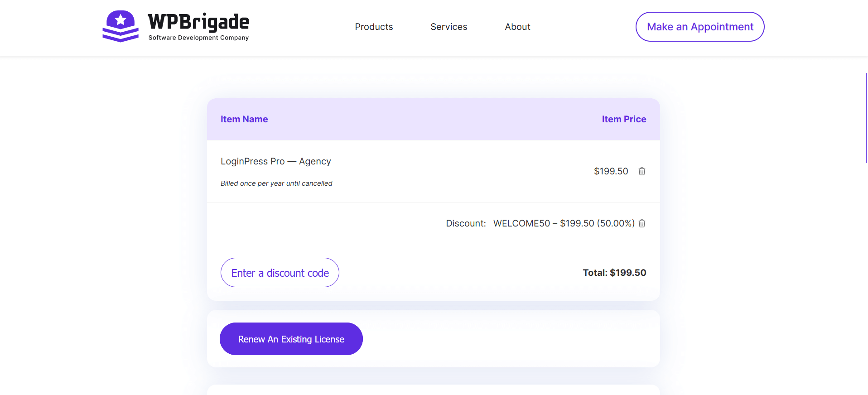The image size is (868, 395).
Task: Click the Total: $199.50 text
Action: 614,273
